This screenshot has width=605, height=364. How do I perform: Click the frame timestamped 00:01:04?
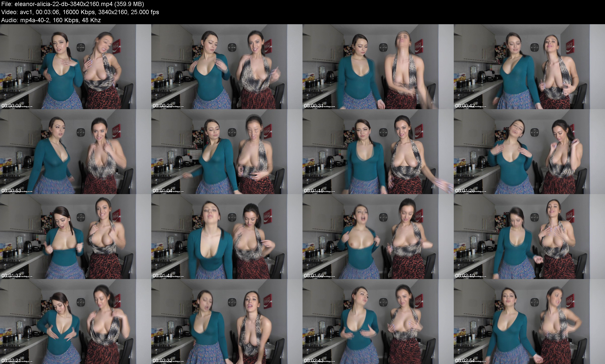pyautogui.click(x=227, y=151)
